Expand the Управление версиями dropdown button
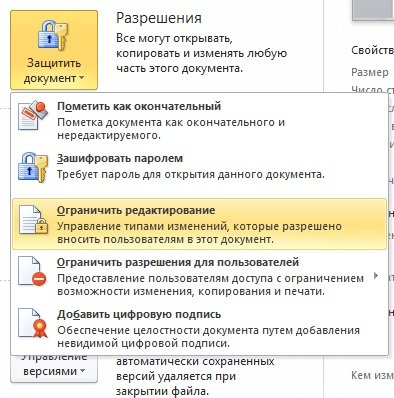 pos(82,371)
